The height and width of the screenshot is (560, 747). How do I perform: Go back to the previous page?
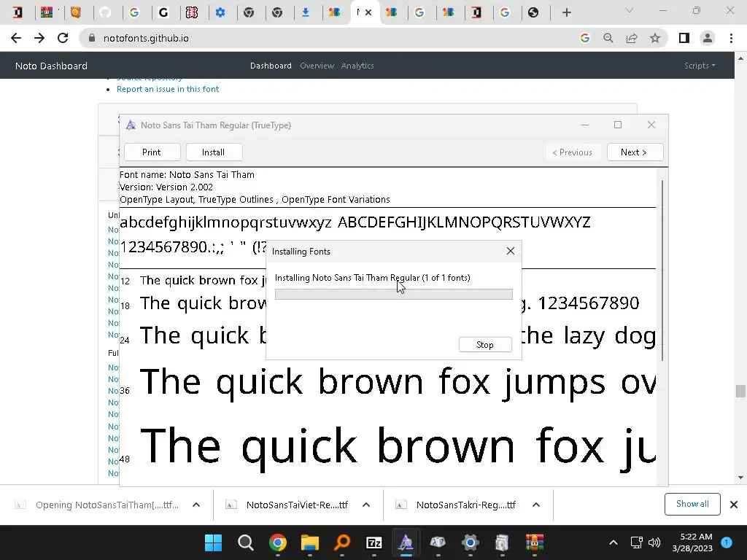click(x=16, y=38)
